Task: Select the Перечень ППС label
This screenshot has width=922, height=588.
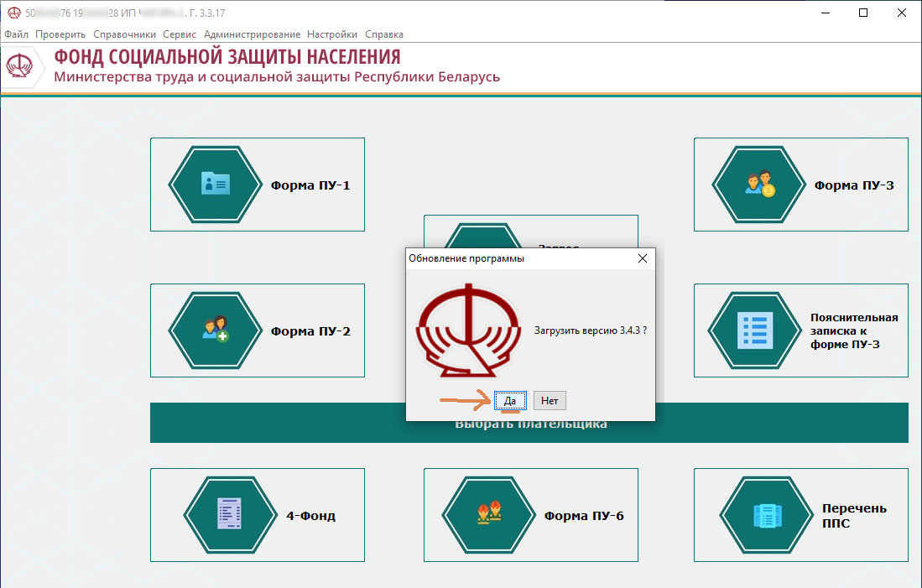Action: pyautogui.click(x=854, y=516)
